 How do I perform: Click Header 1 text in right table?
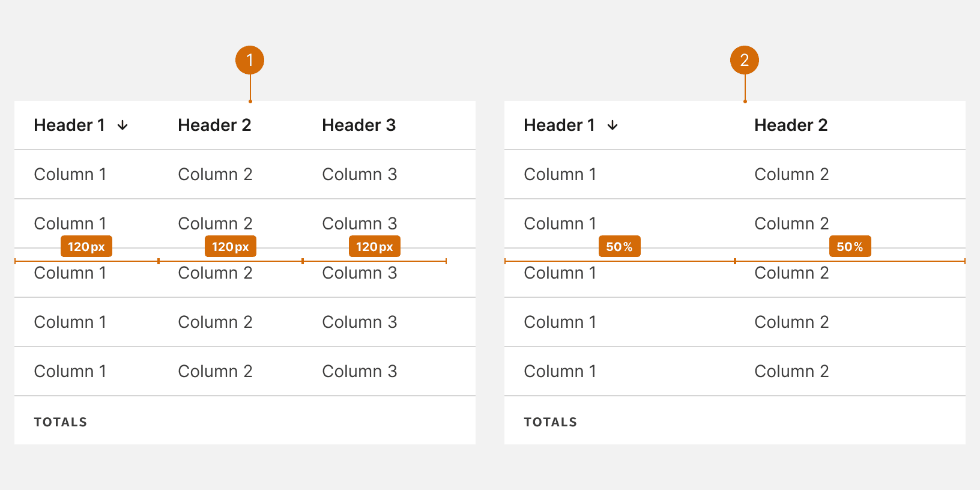click(x=559, y=125)
